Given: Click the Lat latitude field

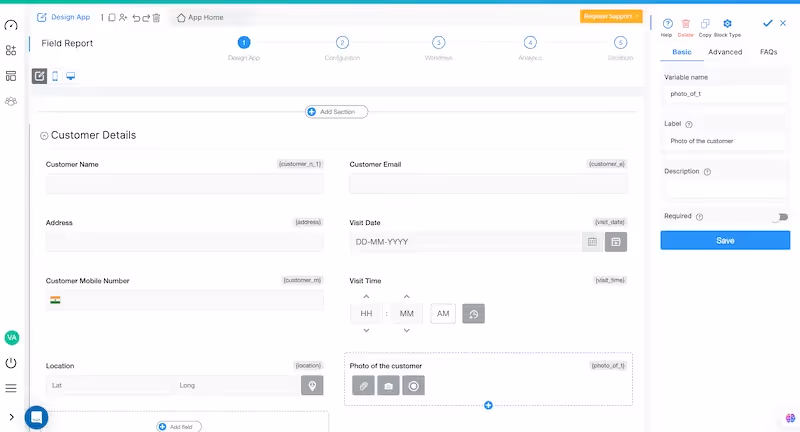Looking at the screenshot, I should pos(110,385).
